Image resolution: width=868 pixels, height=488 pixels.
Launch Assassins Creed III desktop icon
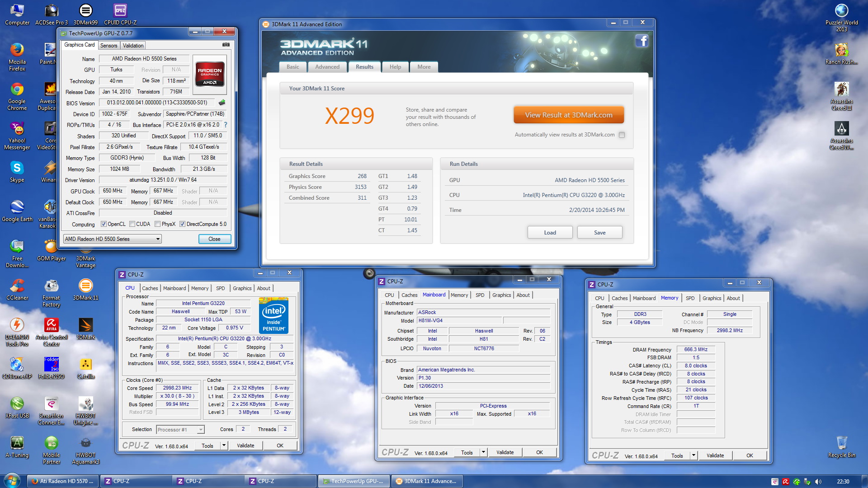841,96
